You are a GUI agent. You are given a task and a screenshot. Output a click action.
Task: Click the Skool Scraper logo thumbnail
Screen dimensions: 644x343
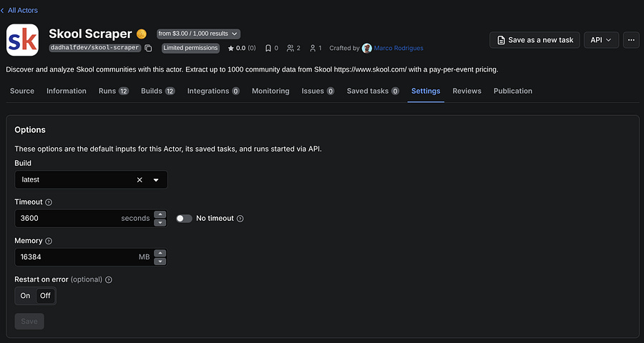(23, 40)
